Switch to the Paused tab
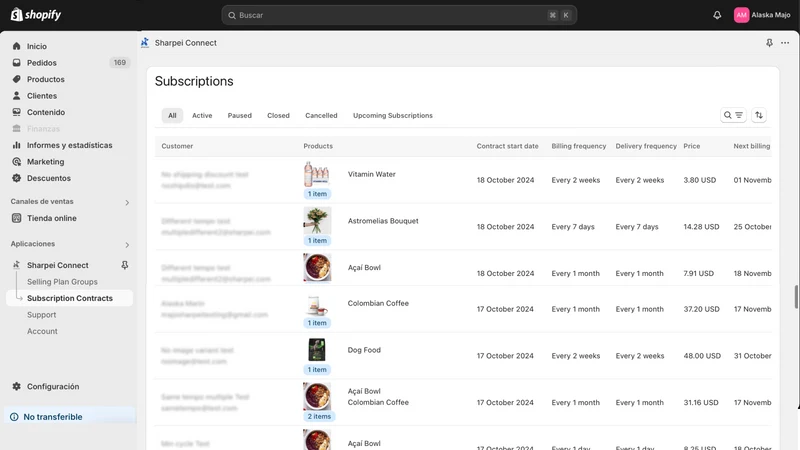800x450 pixels. (x=240, y=115)
